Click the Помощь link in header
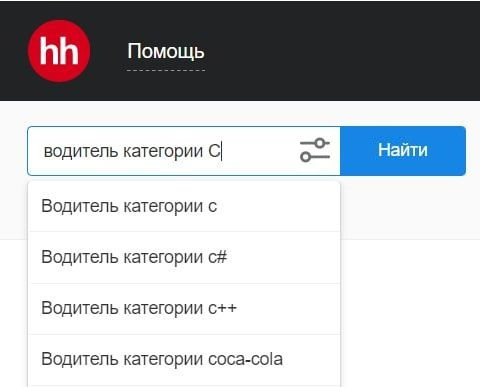 166,52
